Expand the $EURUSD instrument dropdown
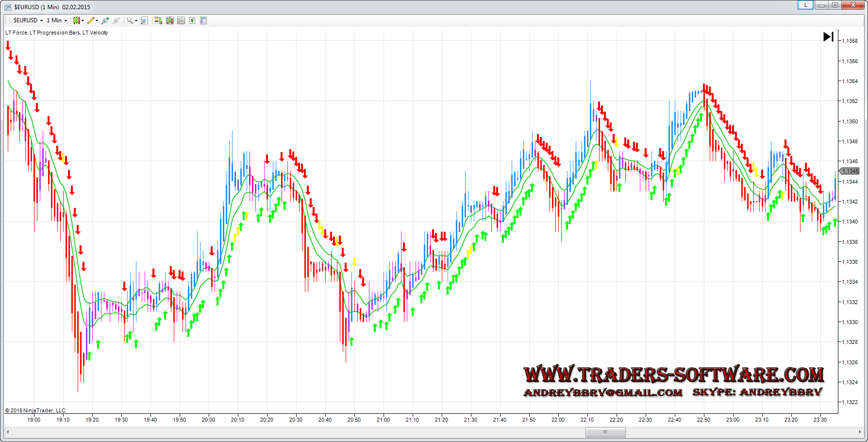Image resolution: width=868 pixels, height=442 pixels. click(x=28, y=20)
